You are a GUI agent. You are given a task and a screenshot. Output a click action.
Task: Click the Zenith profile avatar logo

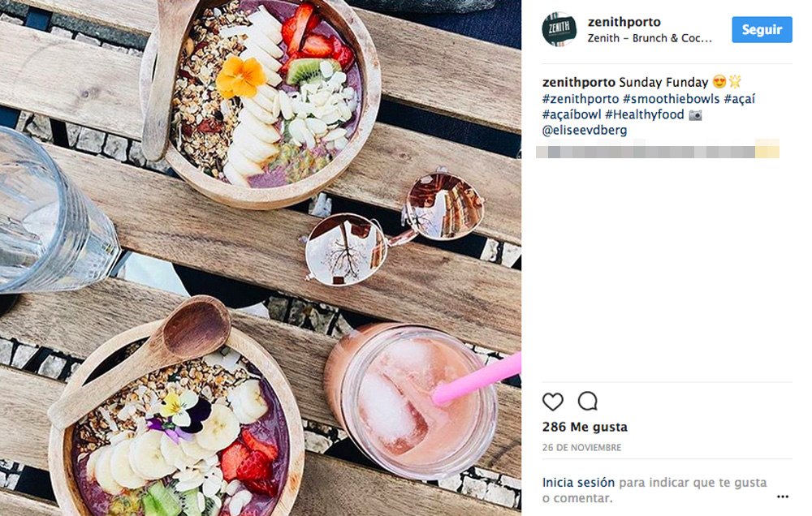[x=559, y=29]
